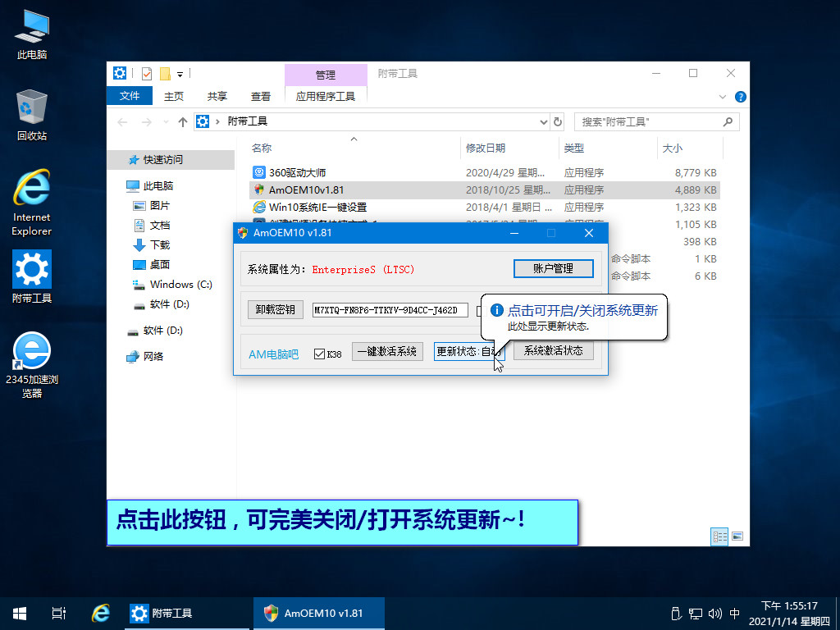Screen dimensions: 840x630
Task: Open the 文件 menu in Explorer
Action: pyautogui.click(x=130, y=96)
